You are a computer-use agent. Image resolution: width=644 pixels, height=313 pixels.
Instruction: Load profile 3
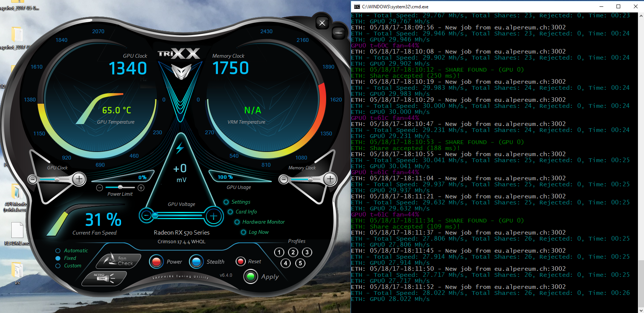point(307,252)
